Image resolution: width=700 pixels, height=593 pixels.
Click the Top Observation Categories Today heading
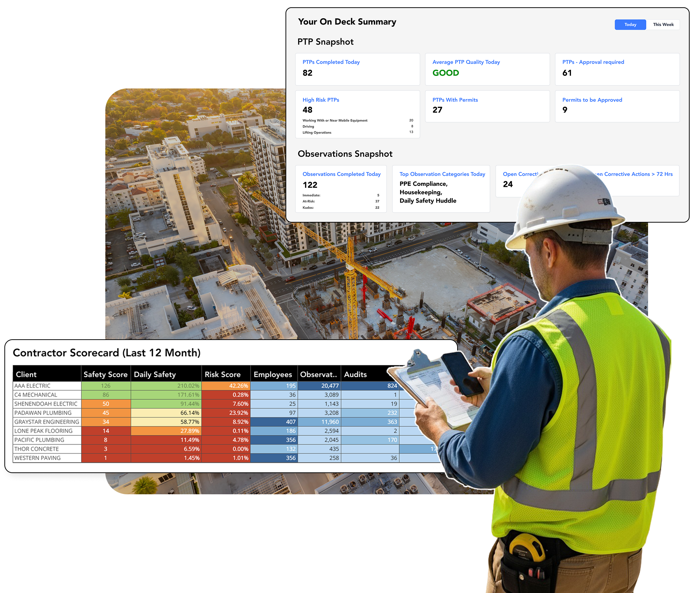point(442,174)
